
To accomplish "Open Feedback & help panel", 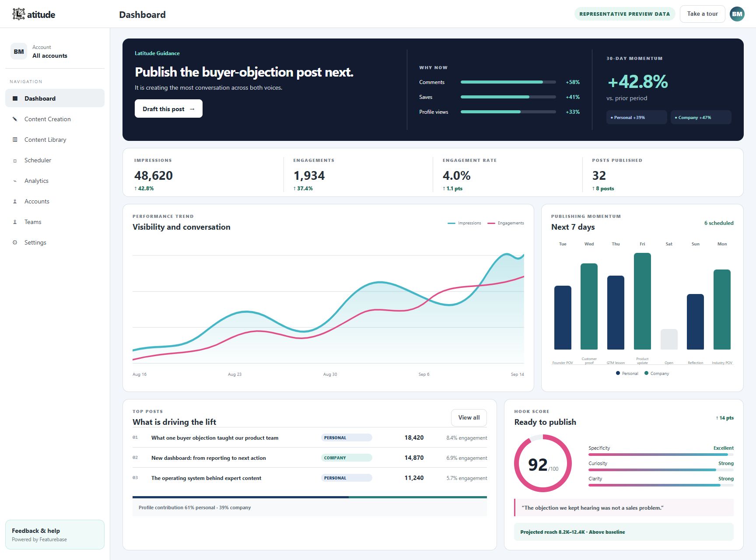I will [x=55, y=534].
